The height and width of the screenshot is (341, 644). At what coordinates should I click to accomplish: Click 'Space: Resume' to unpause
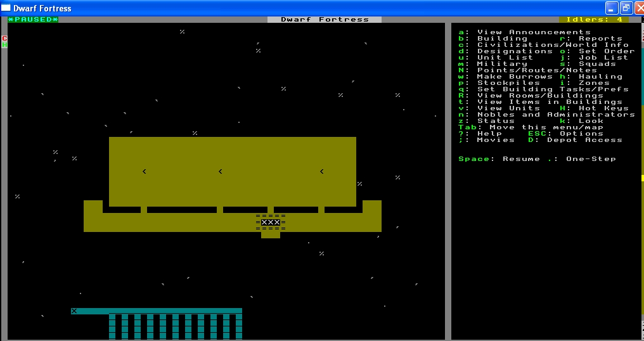tap(499, 159)
